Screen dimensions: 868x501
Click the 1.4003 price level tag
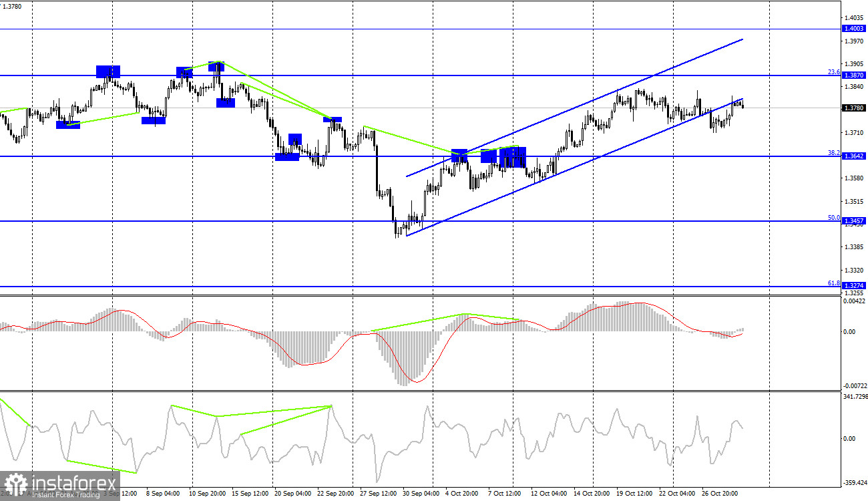[x=855, y=29]
